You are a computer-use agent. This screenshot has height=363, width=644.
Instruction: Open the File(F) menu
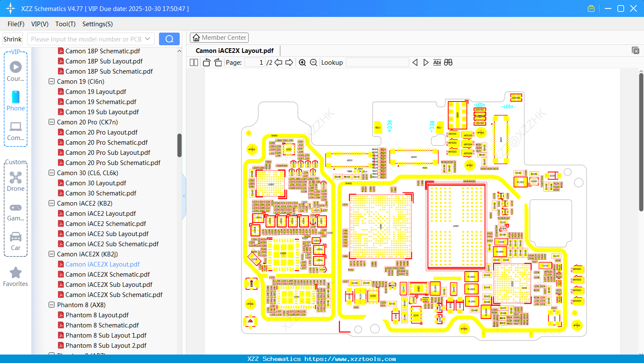(16, 24)
